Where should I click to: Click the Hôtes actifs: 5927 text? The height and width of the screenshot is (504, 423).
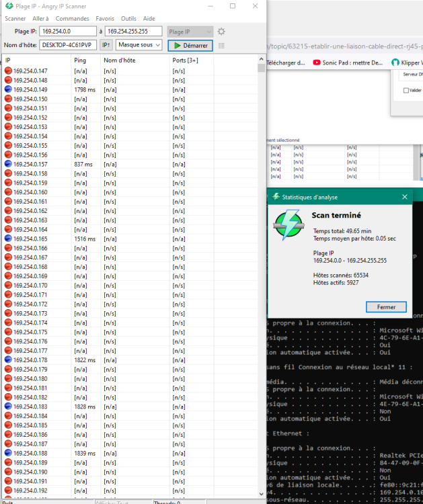pos(336,282)
